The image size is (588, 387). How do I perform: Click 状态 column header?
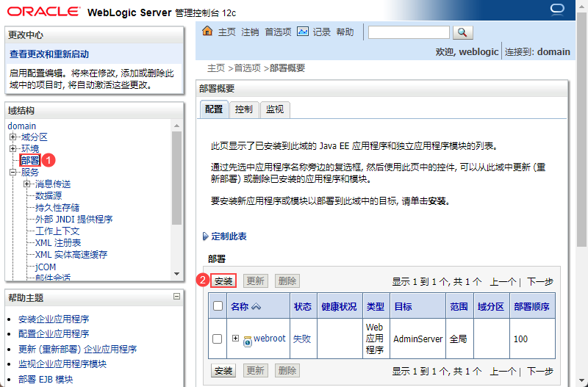[x=303, y=306]
